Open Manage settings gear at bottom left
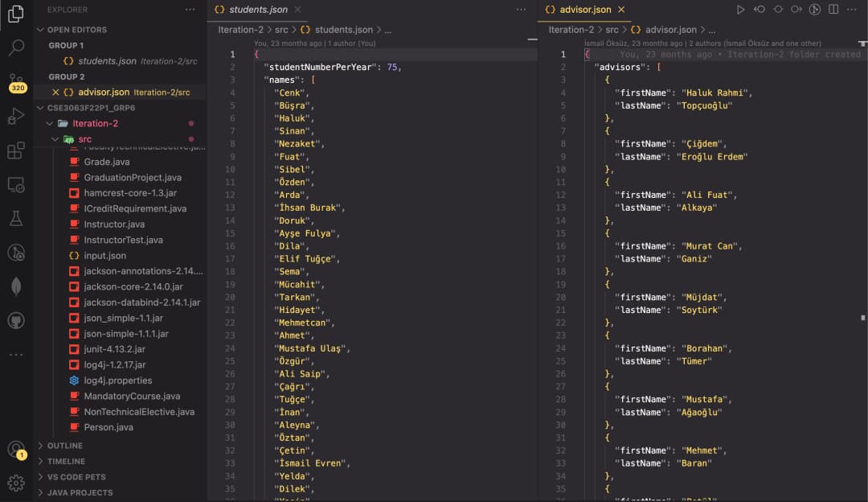This screenshot has width=868, height=502. point(16,483)
